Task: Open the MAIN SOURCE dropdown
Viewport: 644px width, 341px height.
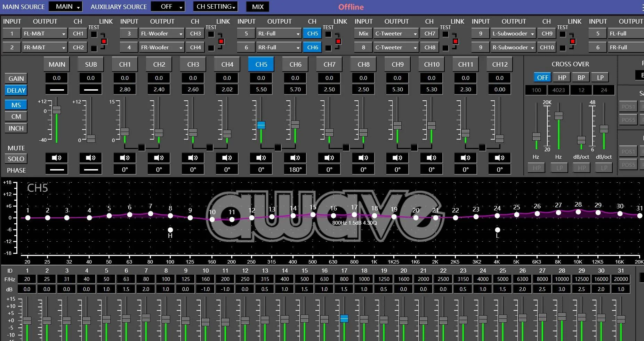Action: click(x=65, y=7)
